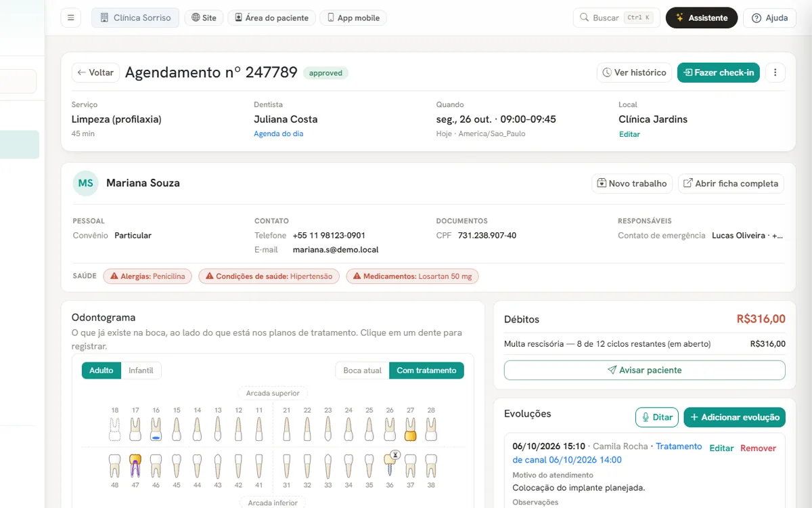
Task: Click the MS patient avatar
Action: click(x=86, y=183)
